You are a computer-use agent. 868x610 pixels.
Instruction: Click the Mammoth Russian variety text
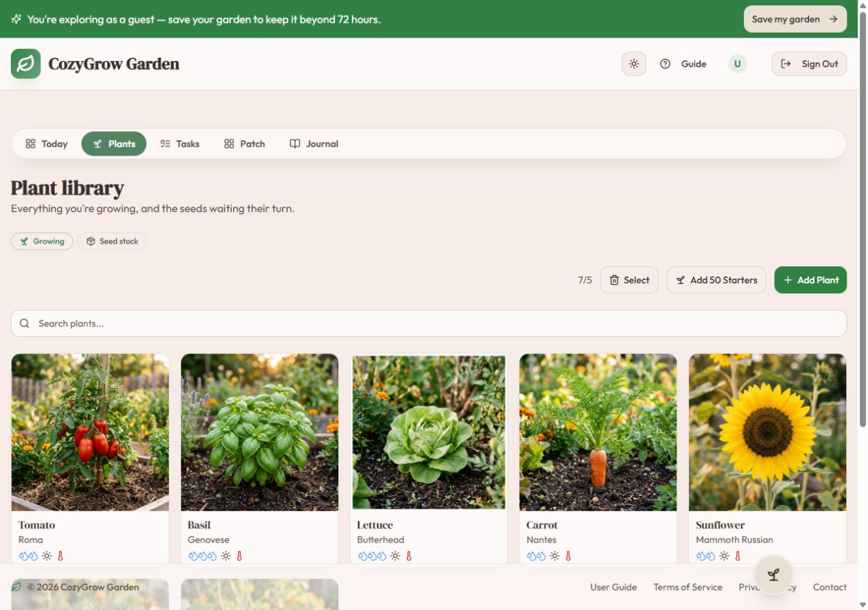734,540
